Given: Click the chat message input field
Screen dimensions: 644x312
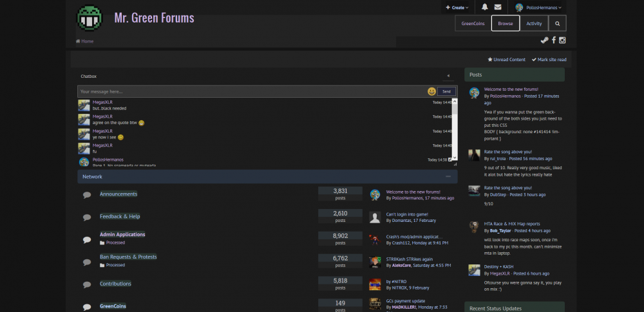Looking at the screenshot, I should coord(251,91).
